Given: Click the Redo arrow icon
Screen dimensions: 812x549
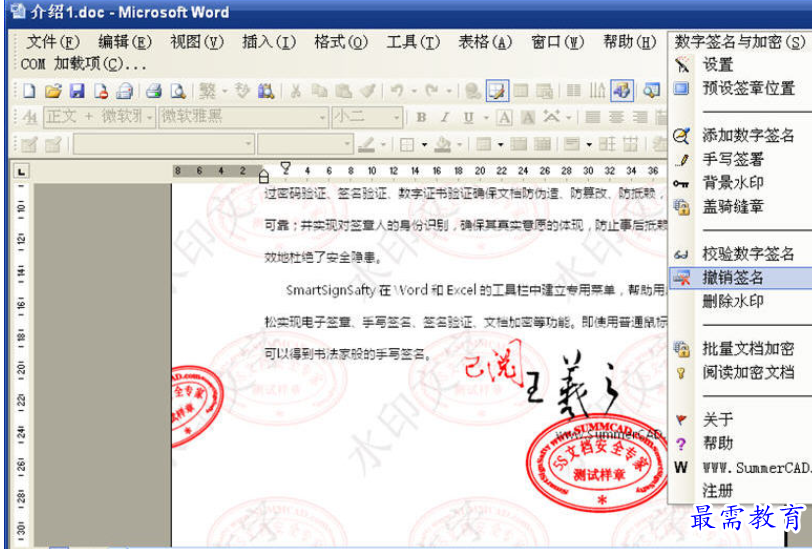Looking at the screenshot, I should (x=432, y=91).
